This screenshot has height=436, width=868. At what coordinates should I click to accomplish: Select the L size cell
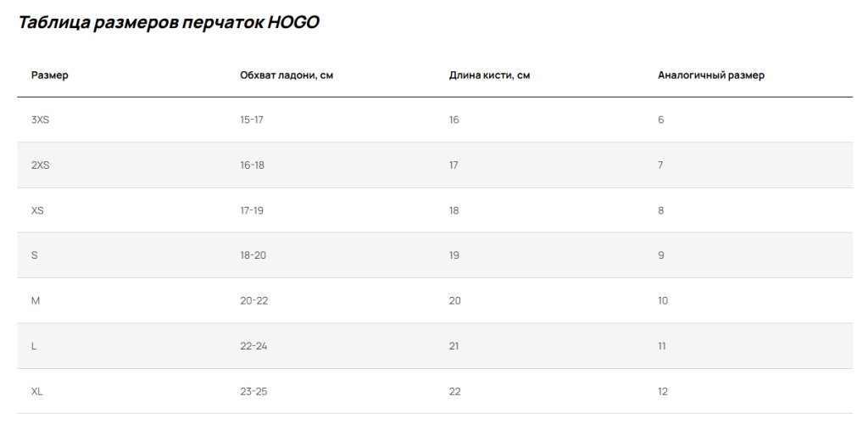pos(35,346)
